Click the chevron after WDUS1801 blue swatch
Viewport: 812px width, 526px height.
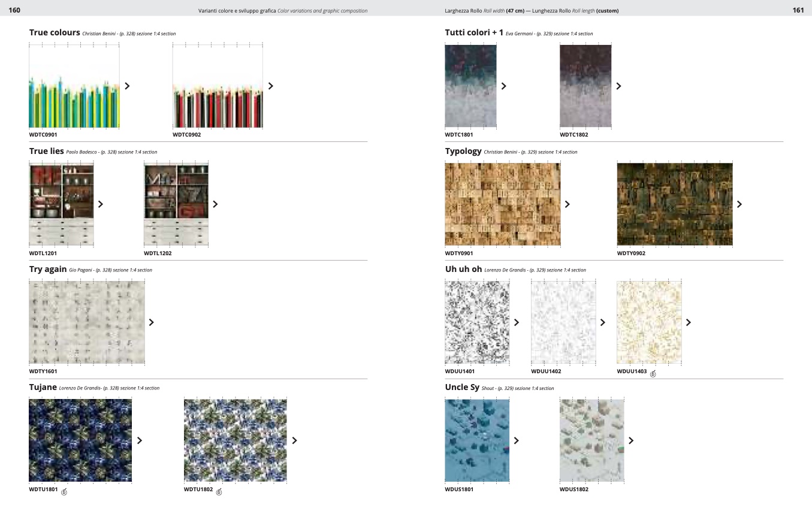(x=516, y=441)
